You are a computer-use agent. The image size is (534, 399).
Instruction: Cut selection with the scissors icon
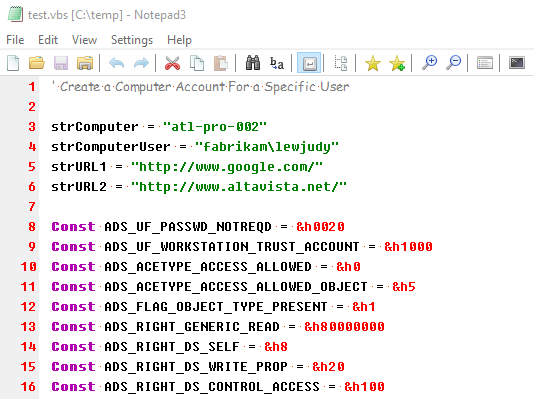point(172,63)
